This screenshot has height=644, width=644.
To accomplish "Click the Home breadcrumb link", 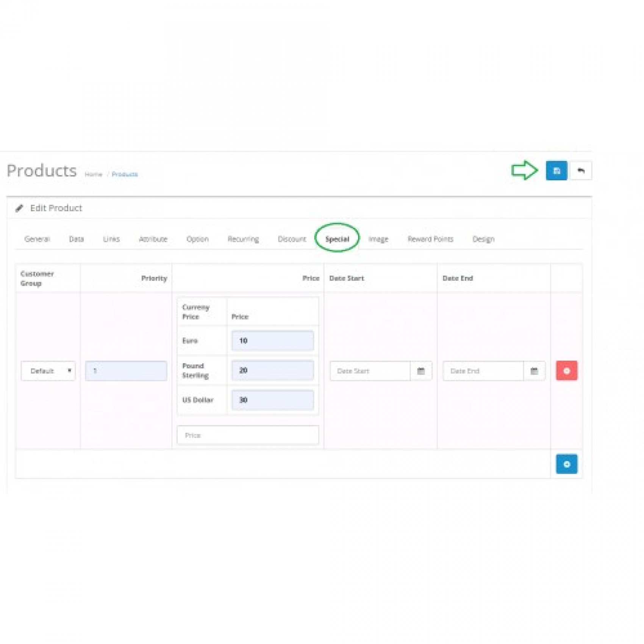I will [94, 174].
